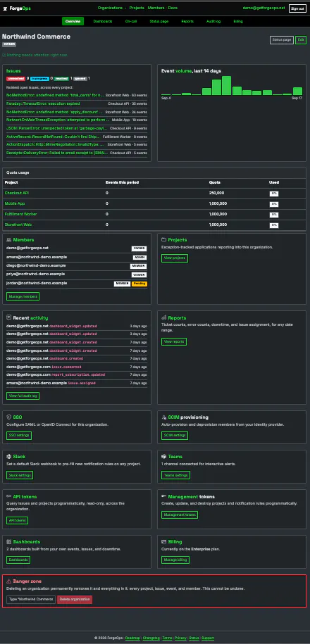Image resolution: width=310 pixels, height=644 pixels.
Task: Open SCIM settings
Action: point(175,436)
